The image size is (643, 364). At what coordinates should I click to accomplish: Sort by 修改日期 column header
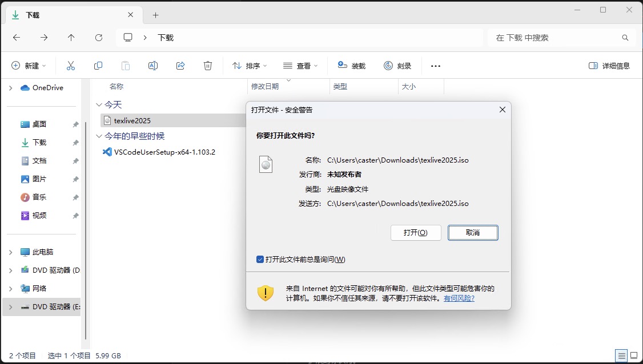[265, 87]
